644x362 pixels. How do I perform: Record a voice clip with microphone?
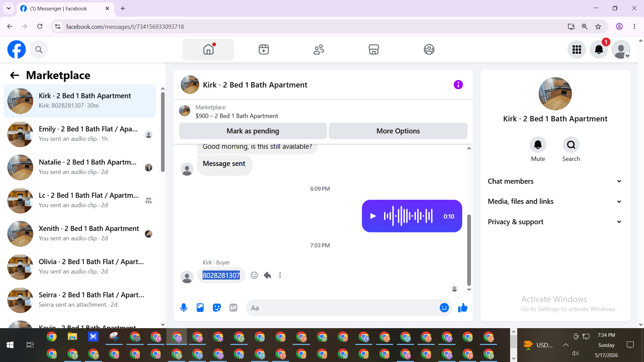pyautogui.click(x=183, y=308)
